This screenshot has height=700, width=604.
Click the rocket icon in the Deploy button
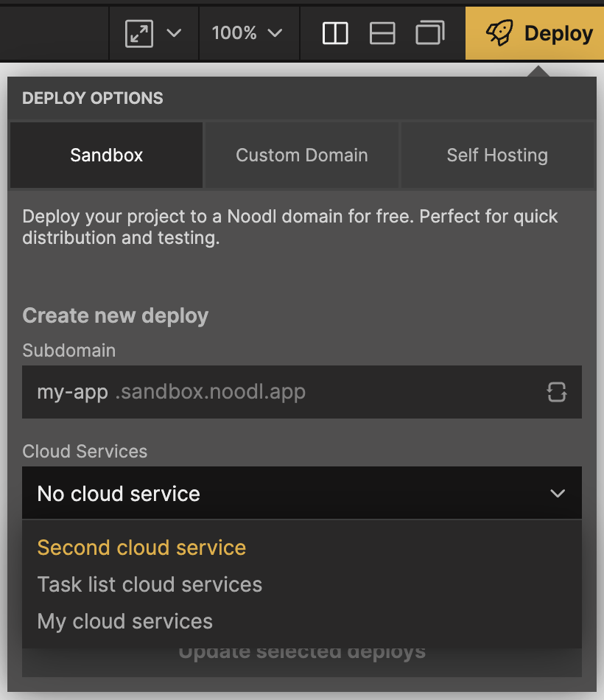(500, 34)
